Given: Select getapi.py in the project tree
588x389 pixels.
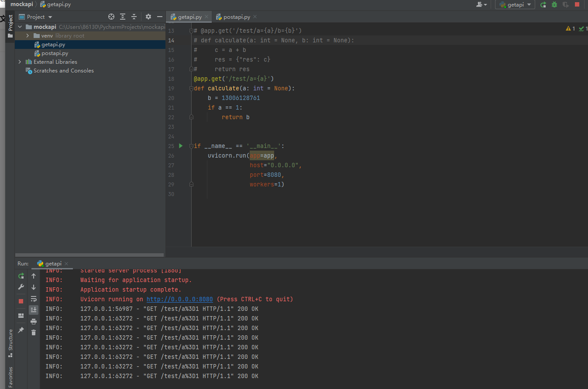Looking at the screenshot, I should pos(53,45).
